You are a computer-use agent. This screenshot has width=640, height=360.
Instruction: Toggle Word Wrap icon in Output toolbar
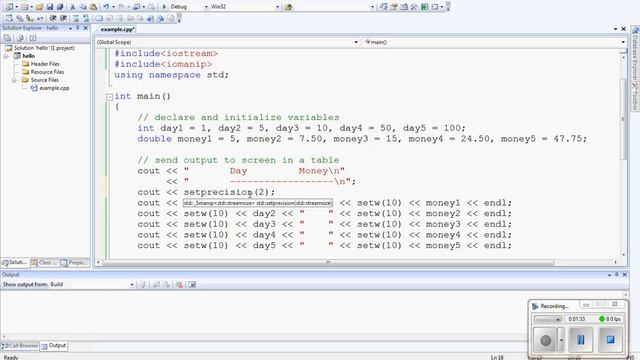click(x=192, y=284)
